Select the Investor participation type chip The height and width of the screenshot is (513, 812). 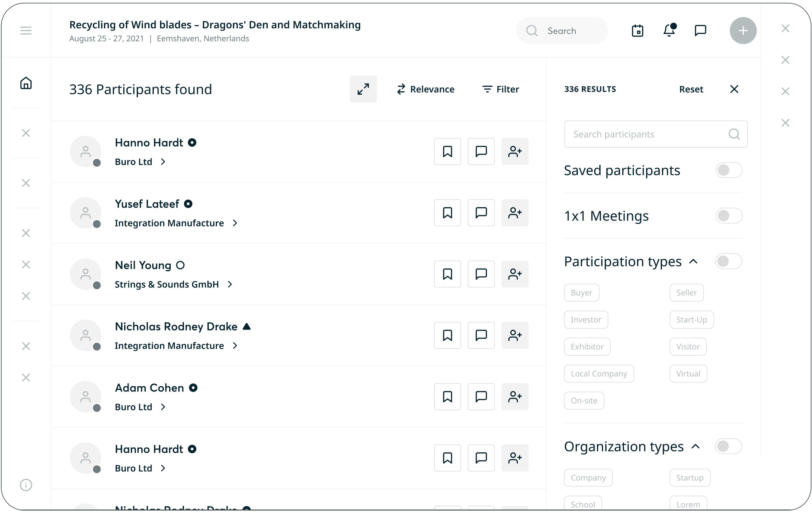(585, 320)
